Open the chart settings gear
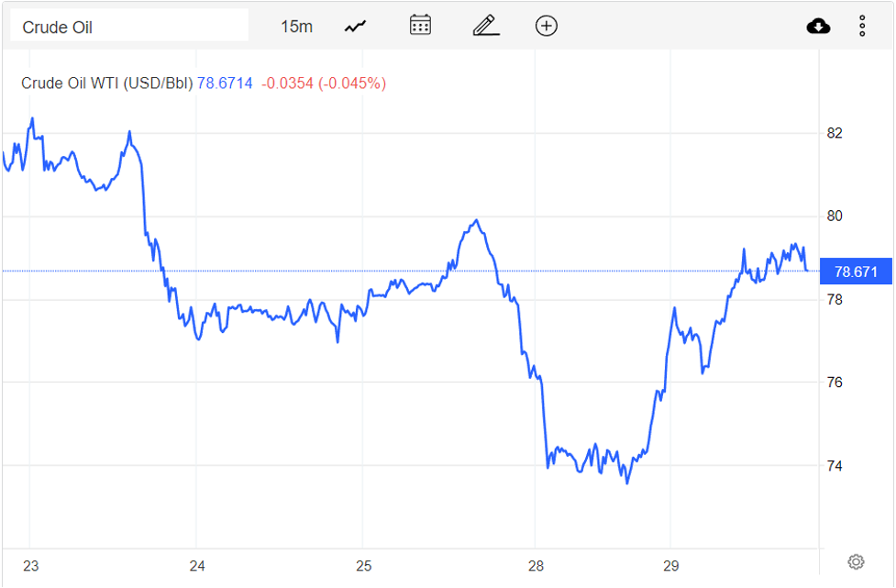This screenshot has height=588, width=896. [856, 560]
